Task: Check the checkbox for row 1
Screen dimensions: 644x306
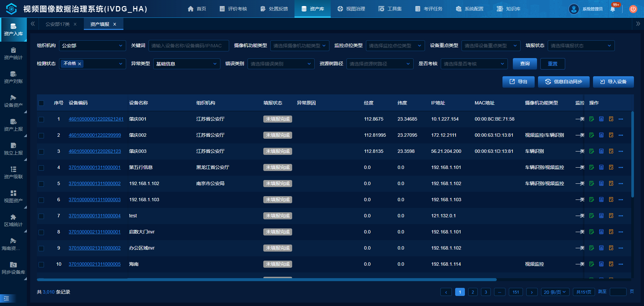Action: tap(41, 119)
